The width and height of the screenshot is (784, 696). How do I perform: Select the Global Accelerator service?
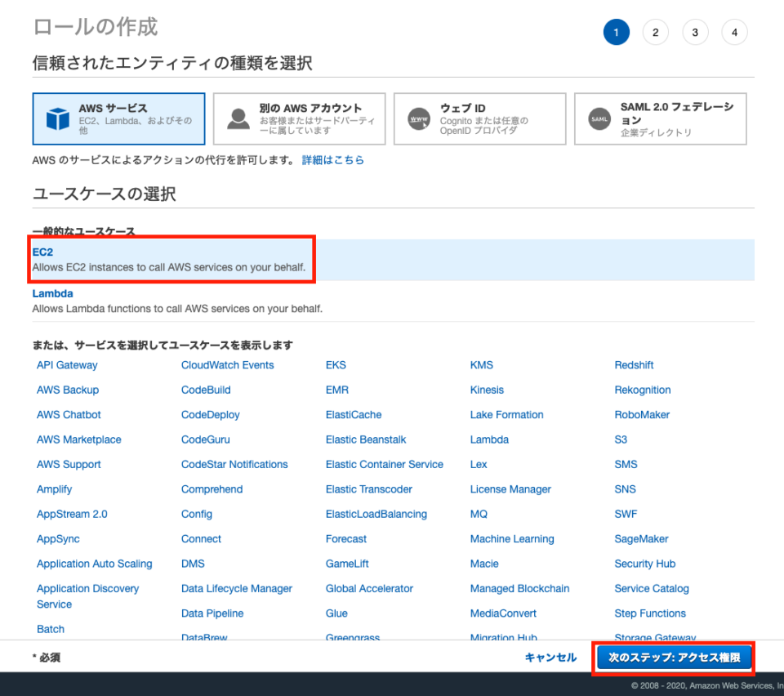(369, 588)
